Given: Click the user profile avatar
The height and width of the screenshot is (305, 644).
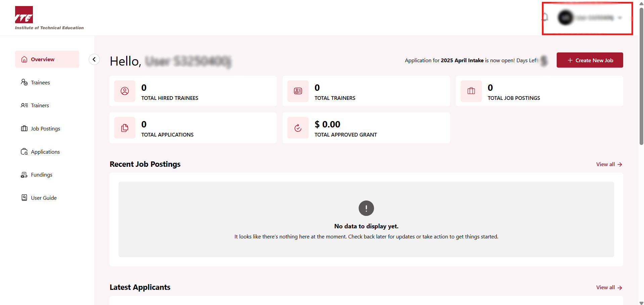Looking at the screenshot, I should click(x=565, y=17).
